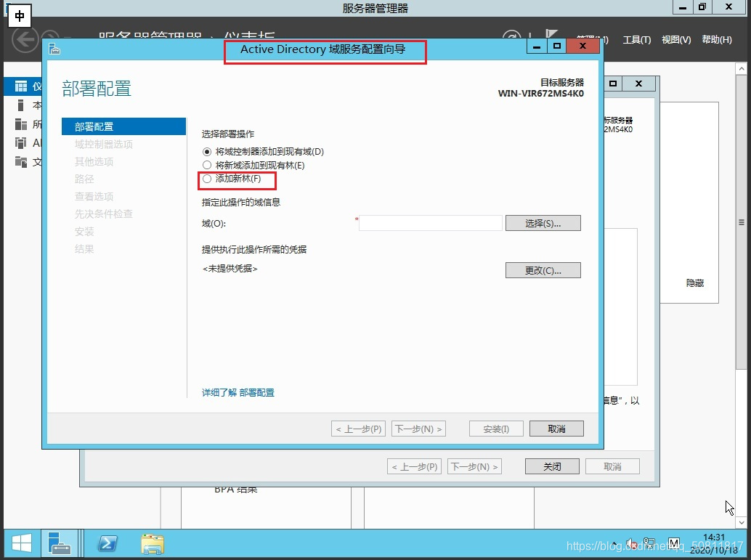
Task: Open File Explorer from the taskbar
Action: [153, 544]
